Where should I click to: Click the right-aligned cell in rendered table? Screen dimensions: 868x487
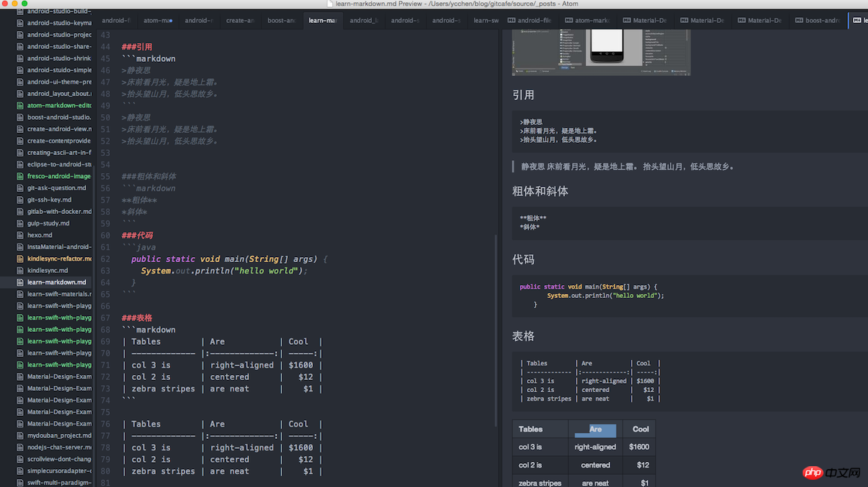point(595,447)
